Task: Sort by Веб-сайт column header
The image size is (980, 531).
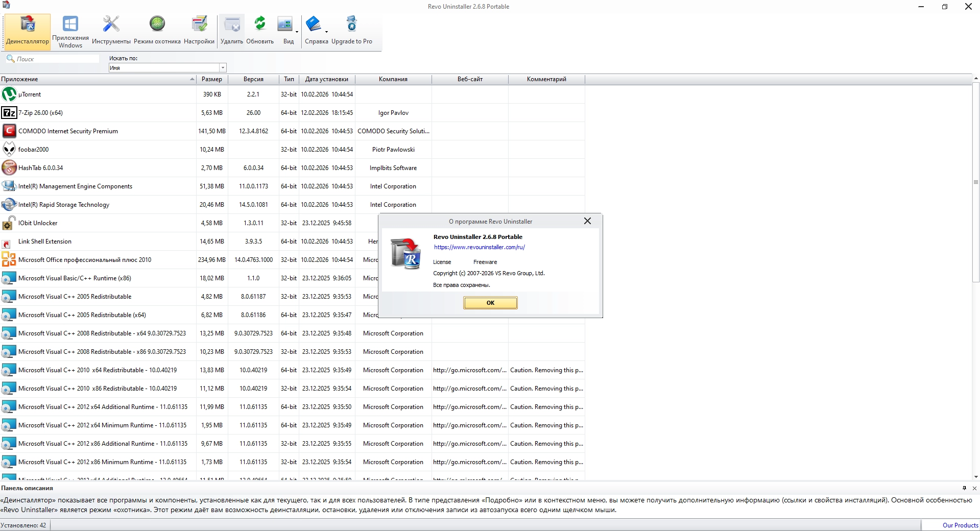Action: (x=470, y=79)
